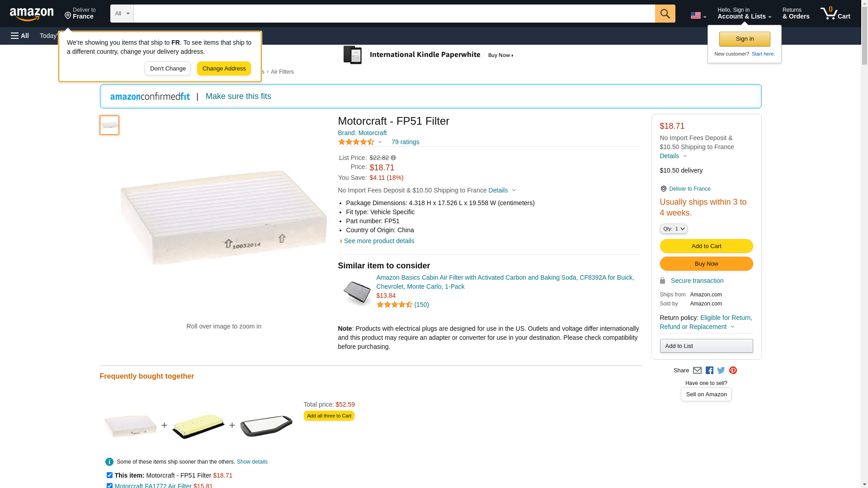This screenshot has width=868, height=488.
Task: Click into the Amazon search field
Action: 394,14
